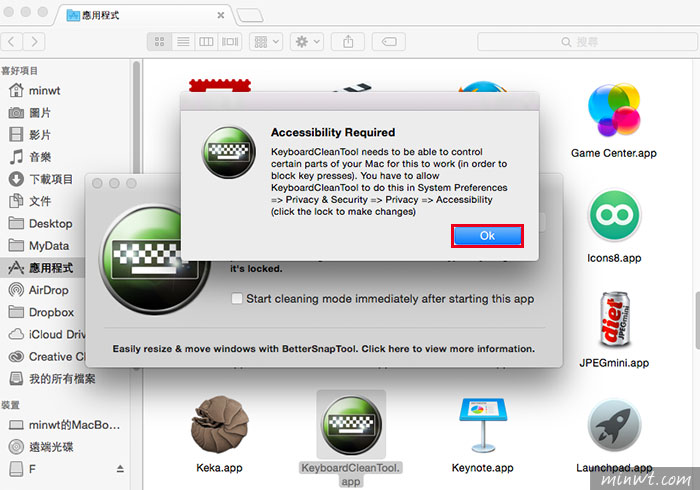Go back in Finder history
The width and height of the screenshot is (700, 490).
(x=12, y=42)
